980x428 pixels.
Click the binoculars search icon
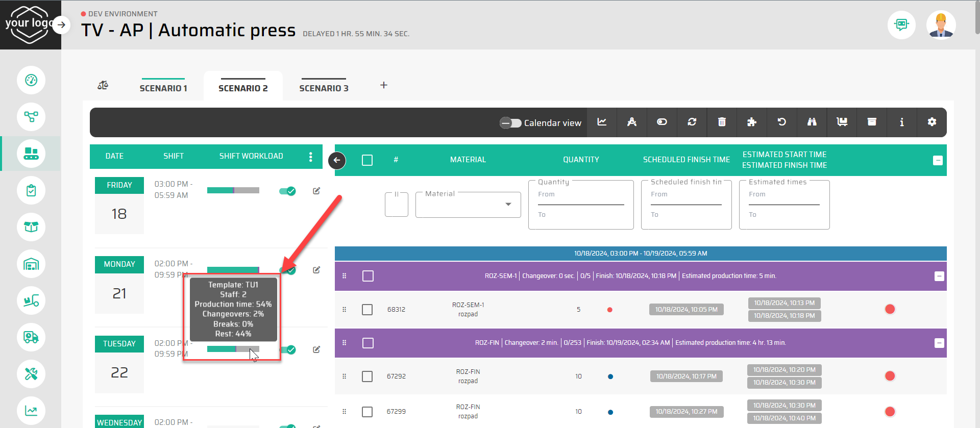812,122
